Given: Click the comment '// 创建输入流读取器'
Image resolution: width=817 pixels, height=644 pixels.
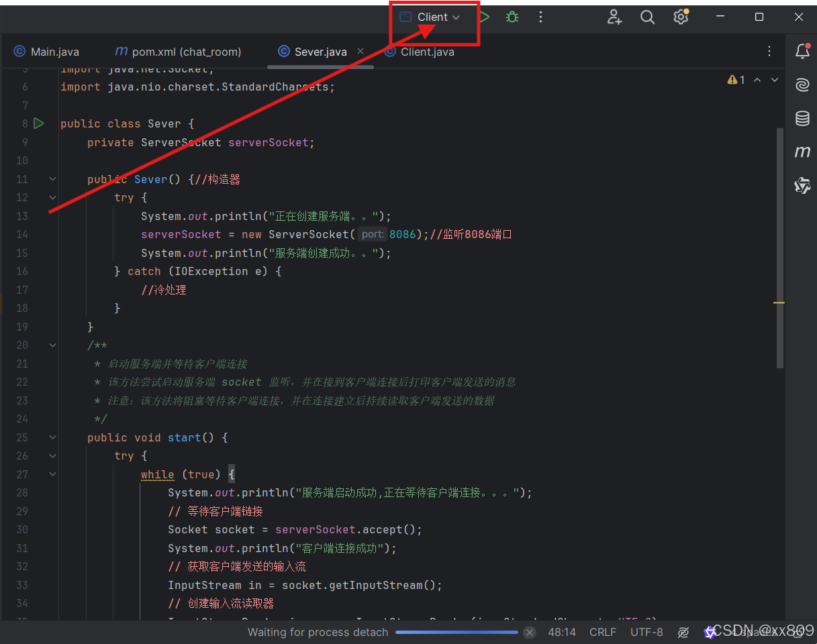Looking at the screenshot, I should (221, 603).
